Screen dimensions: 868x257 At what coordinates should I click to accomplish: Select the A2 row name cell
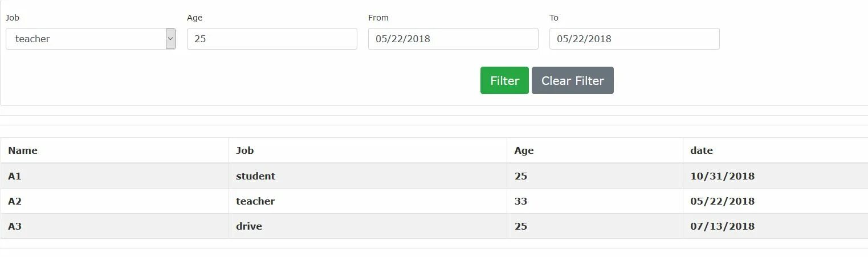point(15,201)
